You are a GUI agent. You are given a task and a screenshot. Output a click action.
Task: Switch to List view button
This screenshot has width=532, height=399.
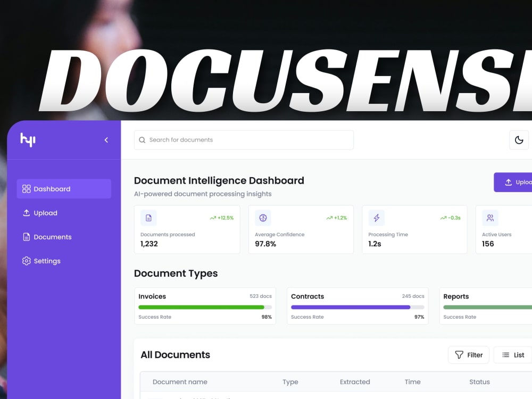[x=513, y=355]
